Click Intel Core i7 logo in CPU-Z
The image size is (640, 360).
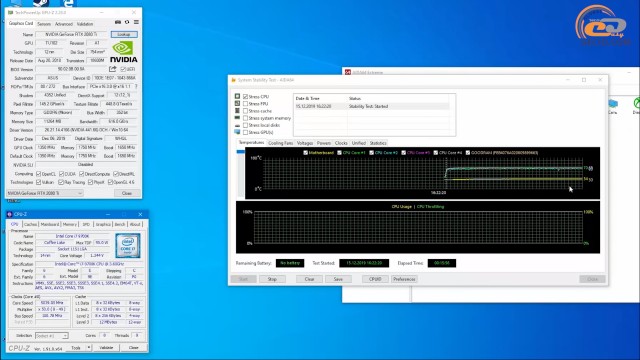[x=128, y=246]
